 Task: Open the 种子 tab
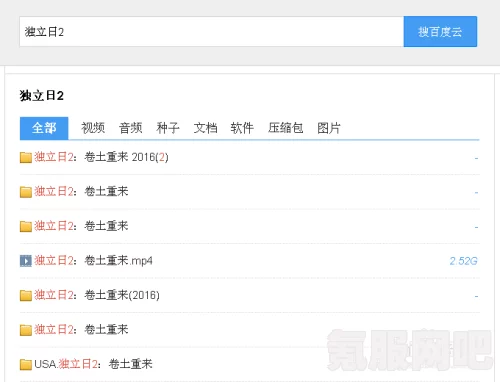(x=168, y=128)
